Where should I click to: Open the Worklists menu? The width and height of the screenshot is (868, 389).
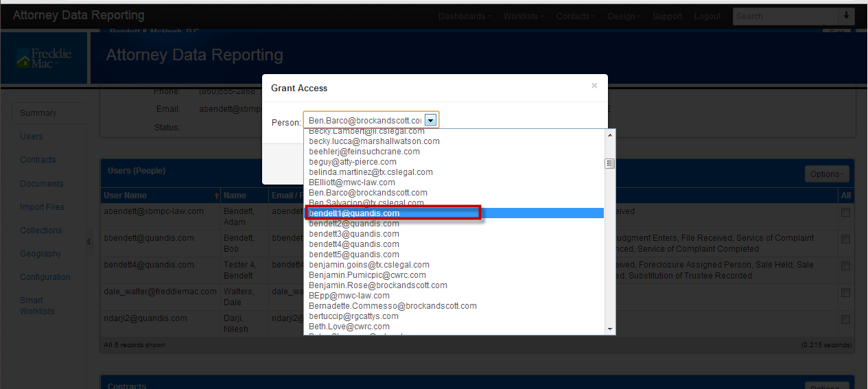pos(524,16)
